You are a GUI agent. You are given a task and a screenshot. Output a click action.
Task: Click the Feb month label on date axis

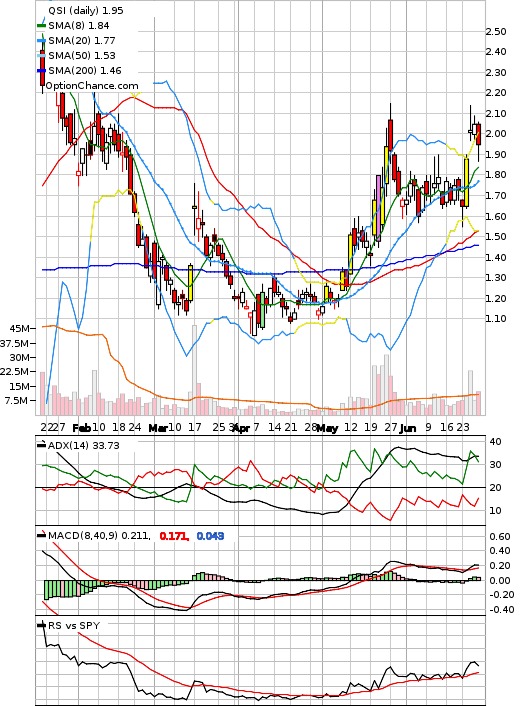click(82, 428)
